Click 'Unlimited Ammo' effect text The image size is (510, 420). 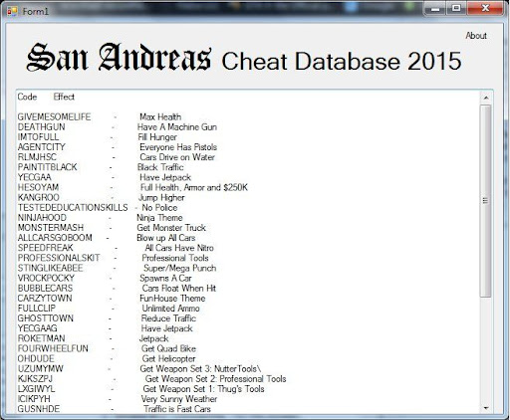click(170, 308)
